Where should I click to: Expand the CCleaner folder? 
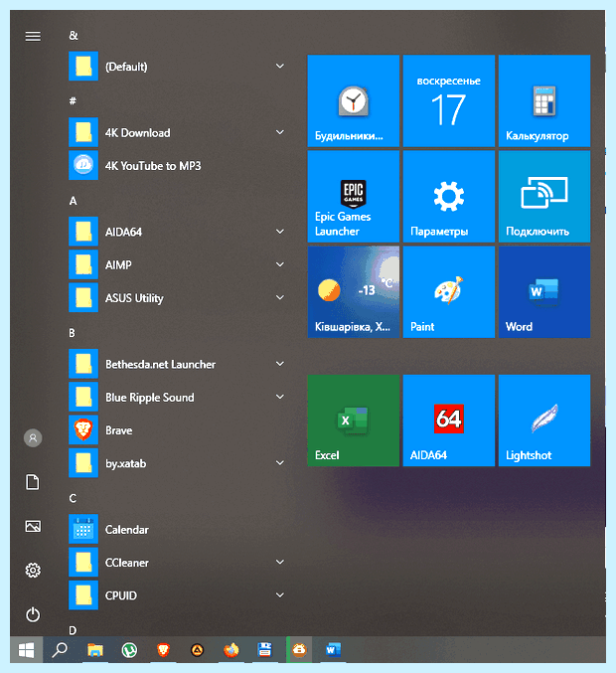coord(178,563)
